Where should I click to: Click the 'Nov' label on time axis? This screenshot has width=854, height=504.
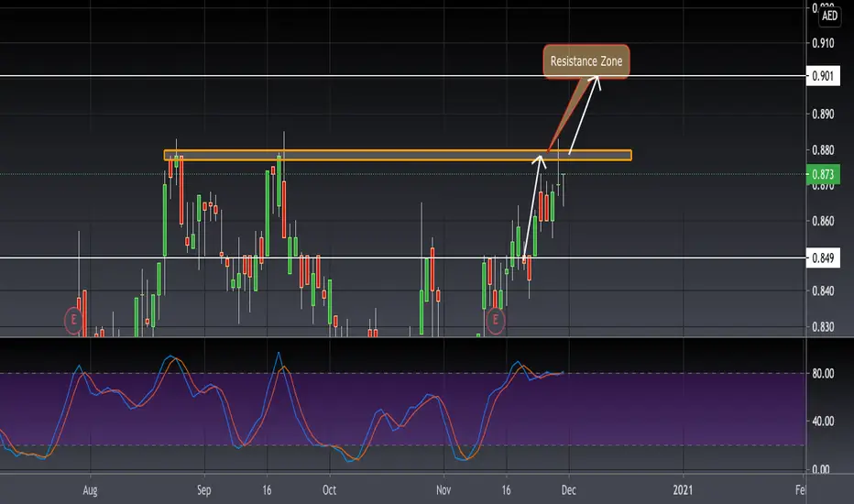(443, 490)
